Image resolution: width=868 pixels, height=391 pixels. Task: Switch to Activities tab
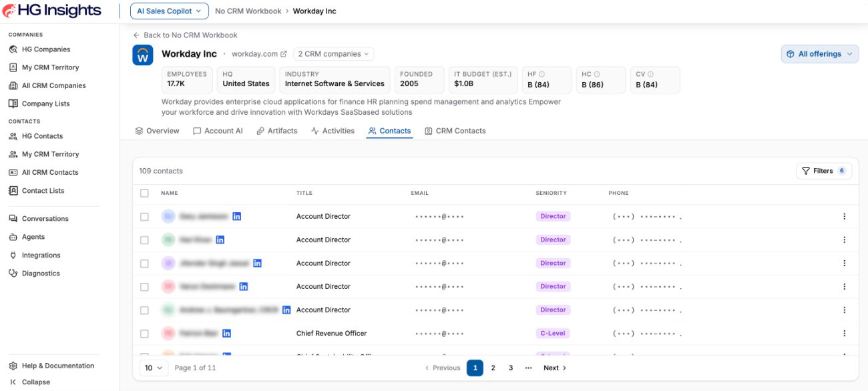[333, 131]
